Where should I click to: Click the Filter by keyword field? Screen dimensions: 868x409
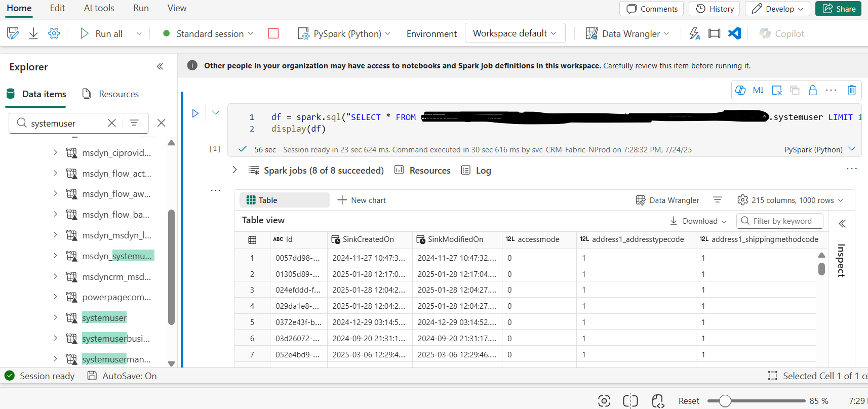[x=780, y=221]
